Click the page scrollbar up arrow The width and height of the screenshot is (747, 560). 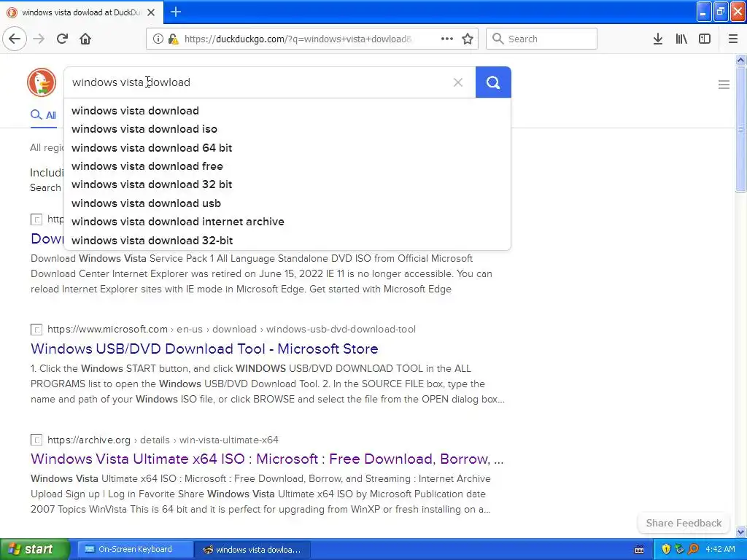pos(740,60)
